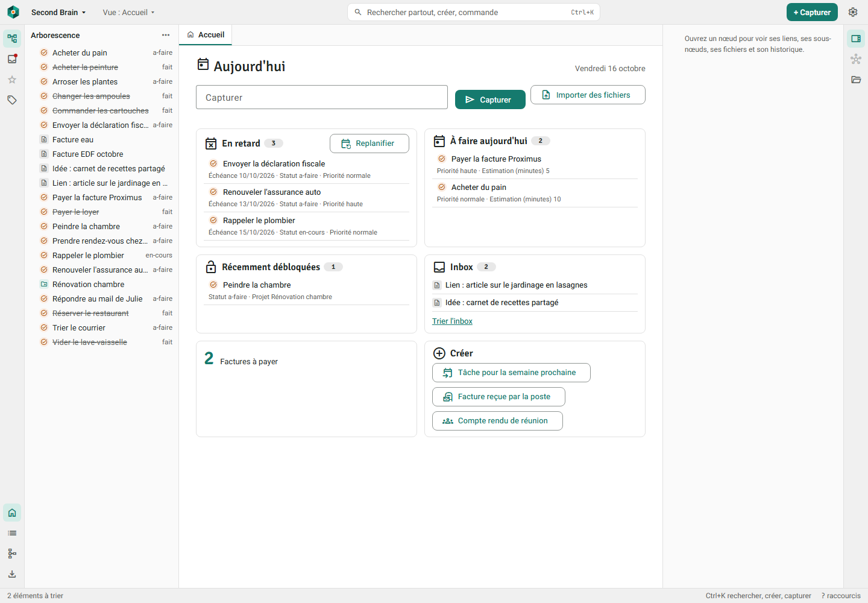Show favorites star in left sidebar
The width and height of the screenshot is (868, 603).
[12, 80]
